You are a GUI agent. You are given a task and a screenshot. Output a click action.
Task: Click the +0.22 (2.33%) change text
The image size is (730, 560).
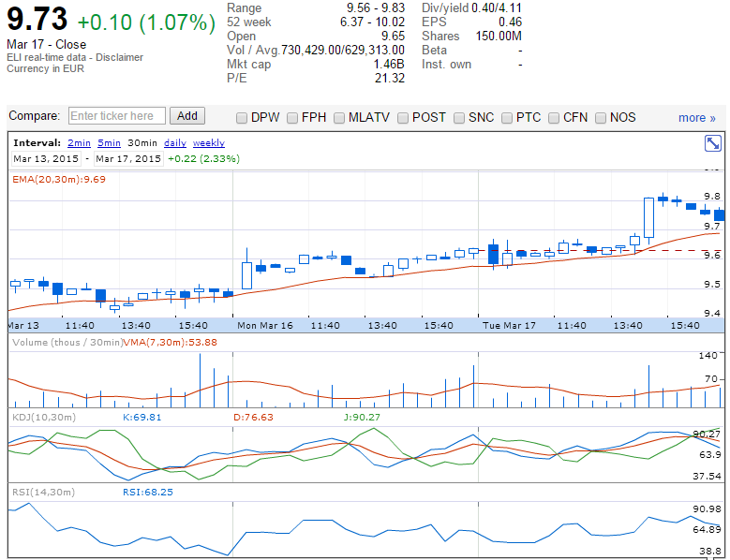204,159
